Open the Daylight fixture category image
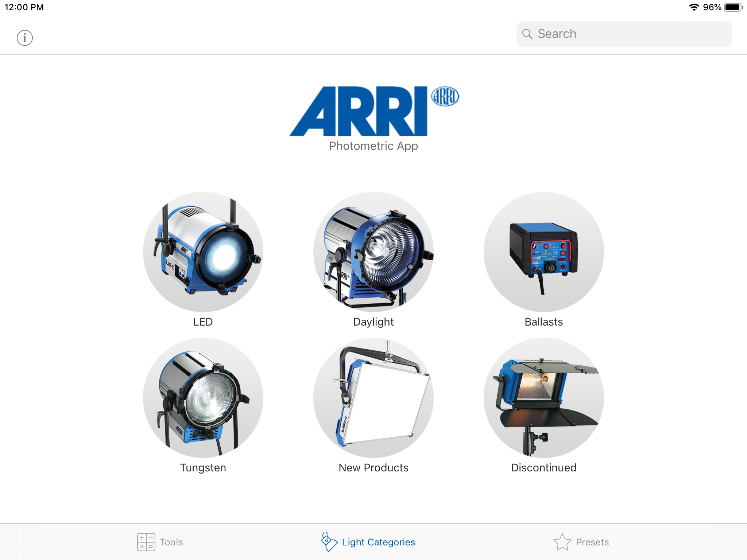This screenshot has height=560, width=747. click(373, 252)
